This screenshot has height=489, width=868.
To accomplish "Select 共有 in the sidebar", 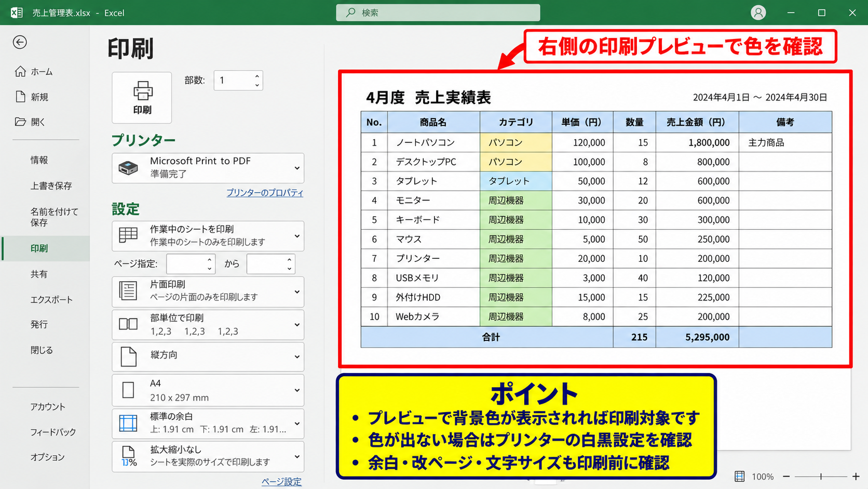I will [x=39, y=274].
